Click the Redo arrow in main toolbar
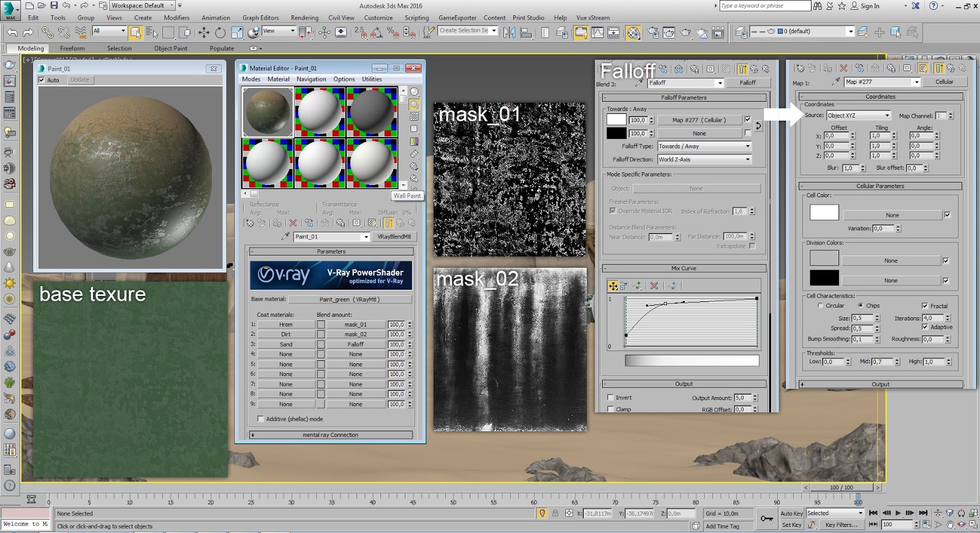The image size is (980, 533). click(28, 32)
